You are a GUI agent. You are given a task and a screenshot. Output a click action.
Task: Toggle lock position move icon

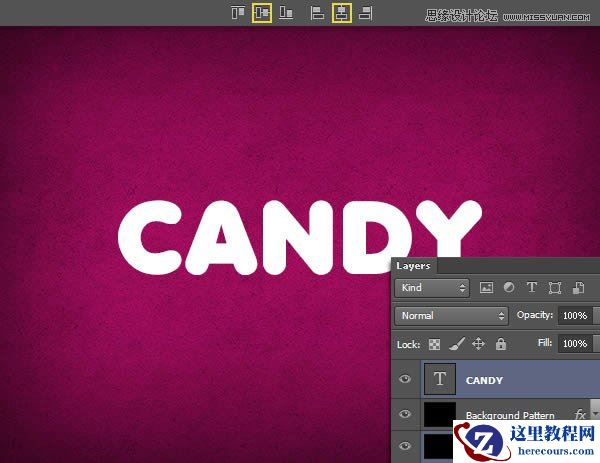point(478,344)
